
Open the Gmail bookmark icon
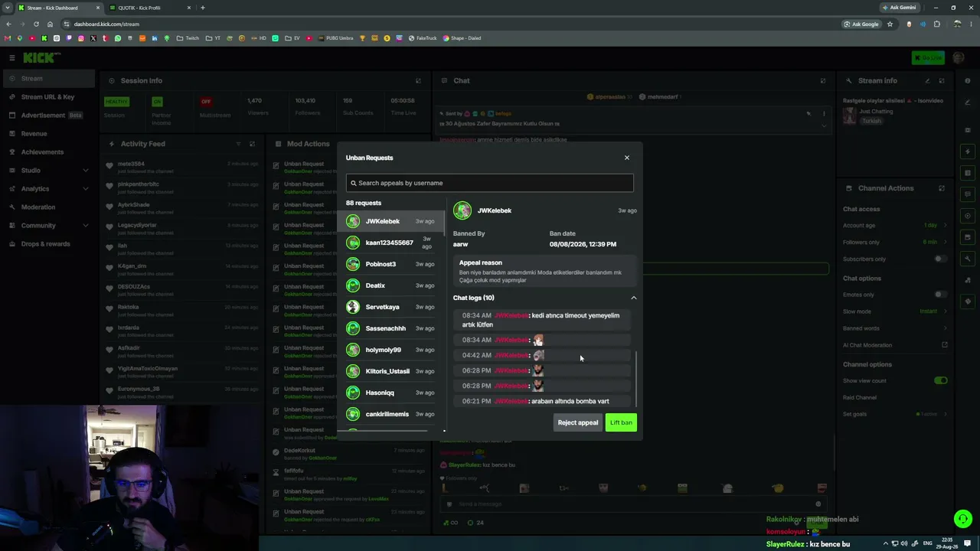click(x=8, y=38)
